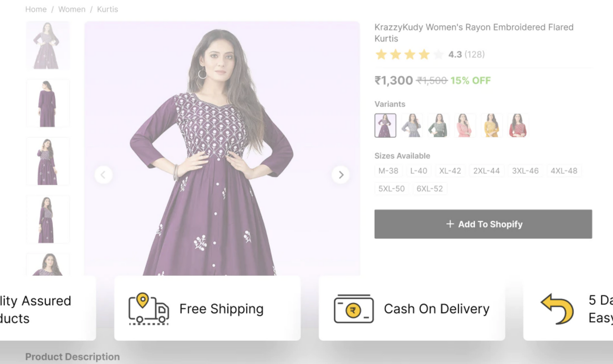Click the yellow return arrow icon
The image size is (613, 364).
pos(557,309)
